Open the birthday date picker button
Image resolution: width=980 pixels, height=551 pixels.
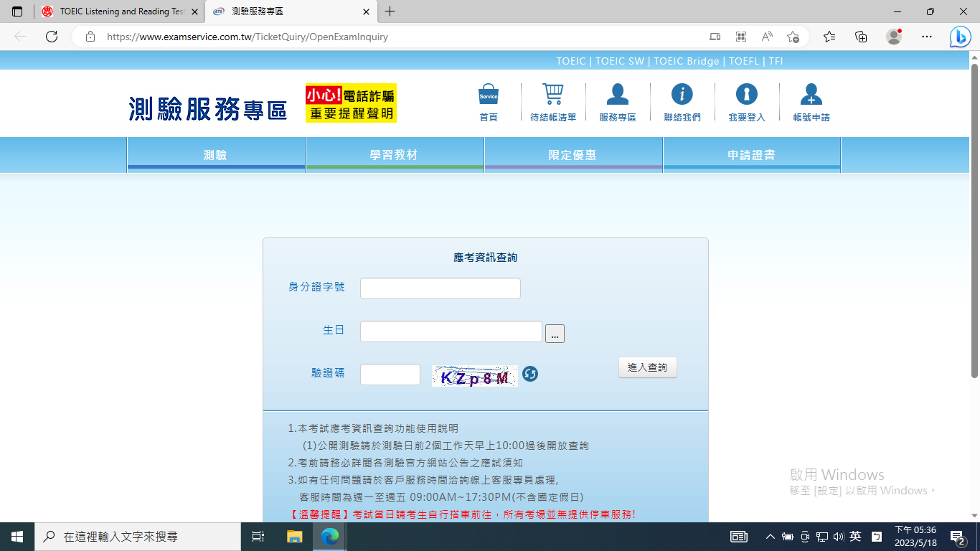point(555,334)
